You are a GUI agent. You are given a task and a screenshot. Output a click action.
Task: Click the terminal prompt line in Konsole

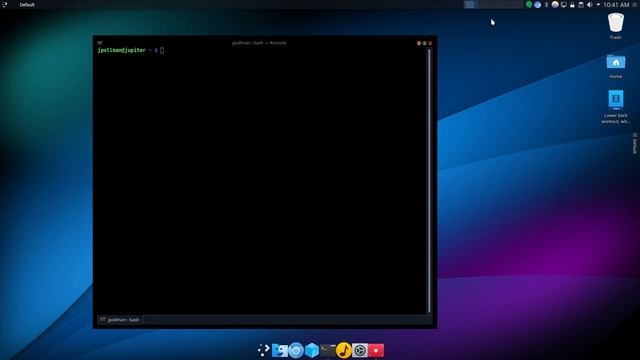pos(131,50)
